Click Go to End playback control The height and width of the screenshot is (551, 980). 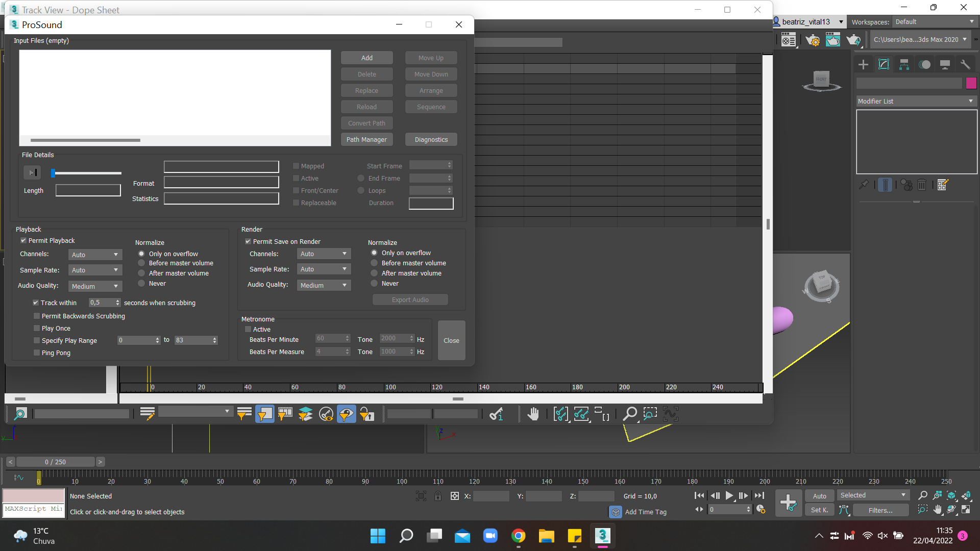tap(759, 495)
